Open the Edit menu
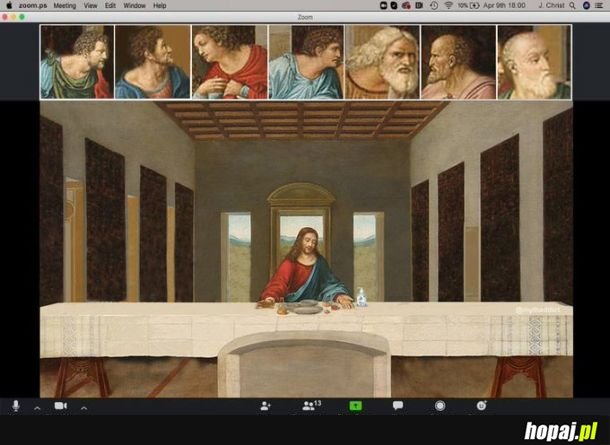The width and height of the screenshot is (610, 445). 110,5
